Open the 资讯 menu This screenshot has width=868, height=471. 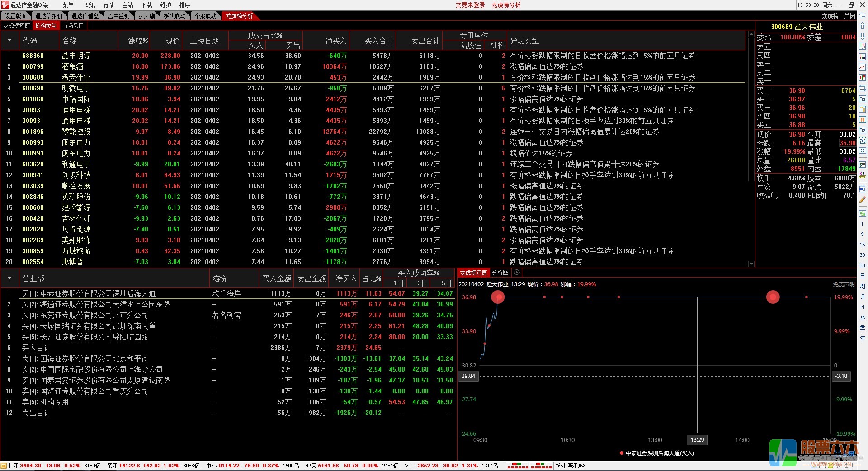pos(90,5)
